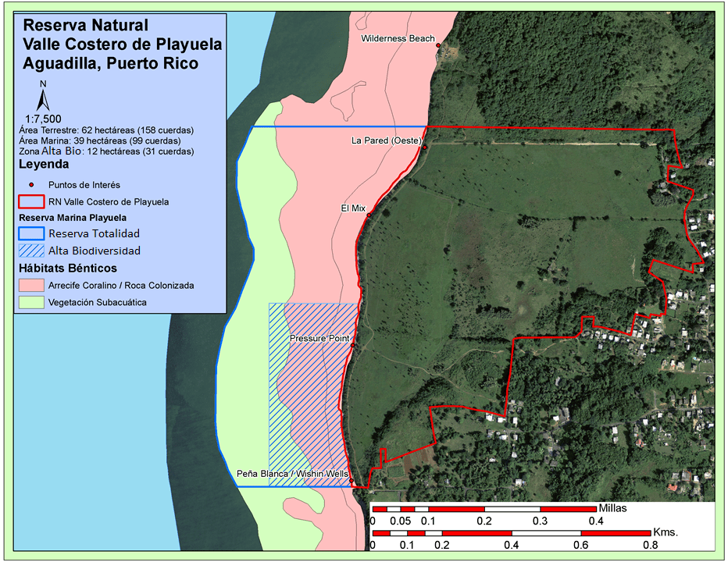Click the Puntos de Interés legend dot
Screen dimensions: 728x562
(30, 185)
